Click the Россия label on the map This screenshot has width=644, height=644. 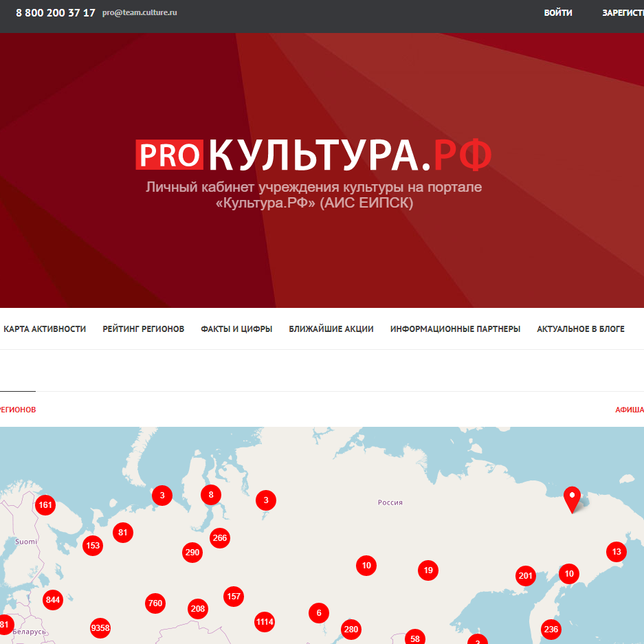pyautogui.click(x=390, y=502)
